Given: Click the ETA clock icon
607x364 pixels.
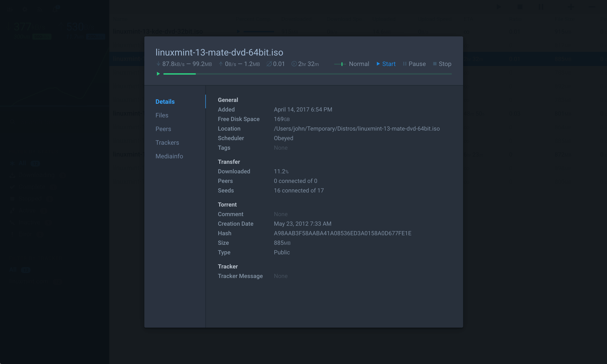Looking at the screenshot, I should [294, 64].
